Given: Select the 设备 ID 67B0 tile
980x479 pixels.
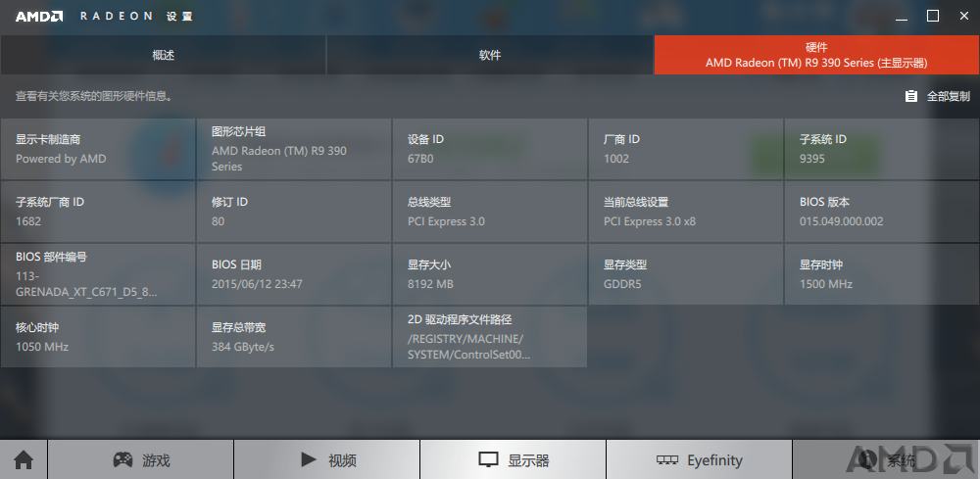Looking at the screenshot, I should [x=490, y=149].
